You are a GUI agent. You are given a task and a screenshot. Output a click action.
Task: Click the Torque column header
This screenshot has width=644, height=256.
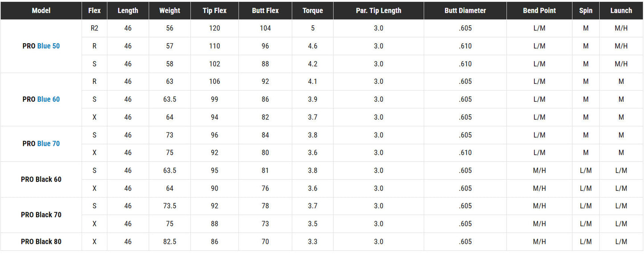313,10
